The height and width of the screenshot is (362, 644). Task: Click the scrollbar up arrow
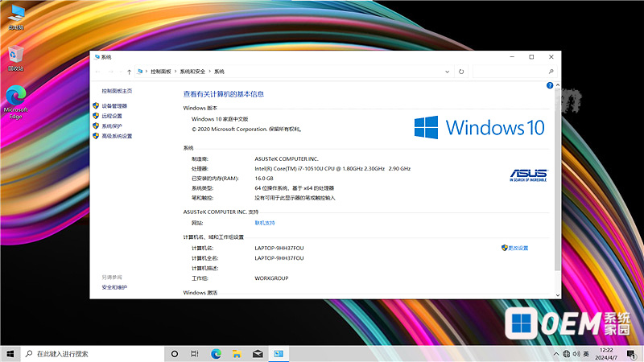[558, 85]
